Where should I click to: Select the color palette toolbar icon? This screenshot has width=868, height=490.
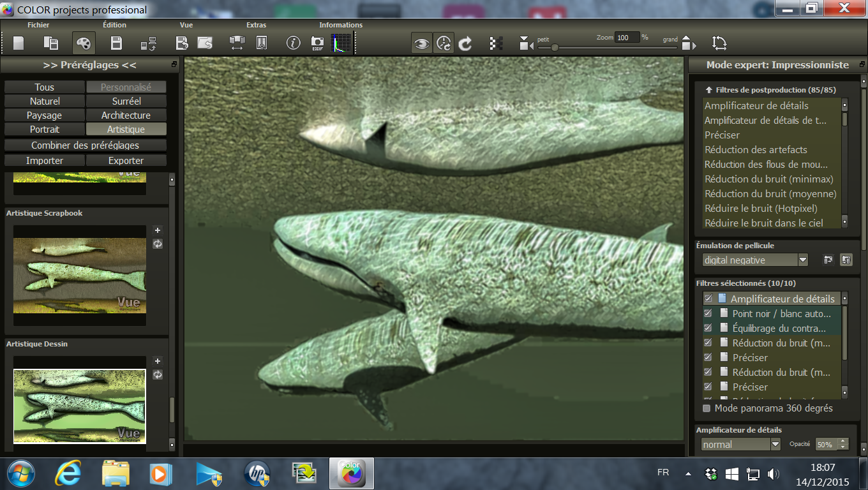[84, 43]
